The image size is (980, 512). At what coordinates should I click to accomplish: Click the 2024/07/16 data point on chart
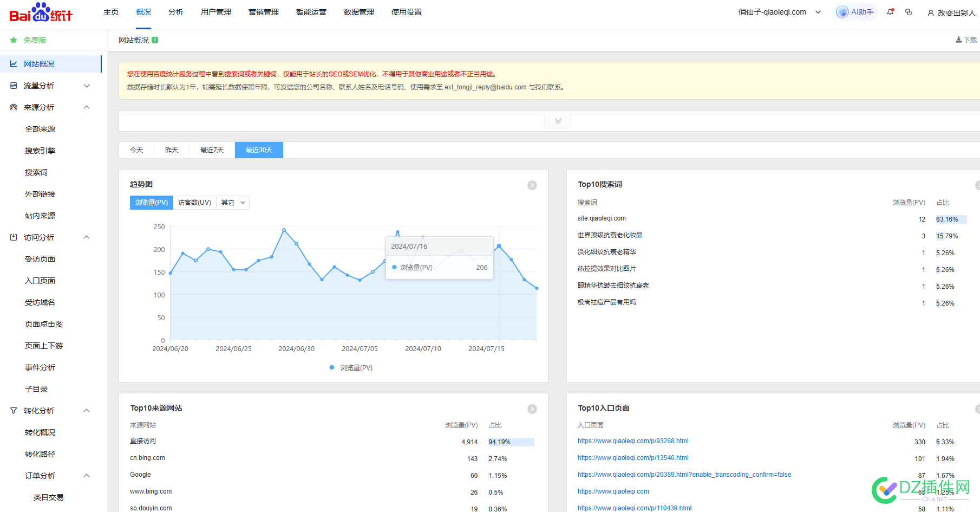point(499,246)
